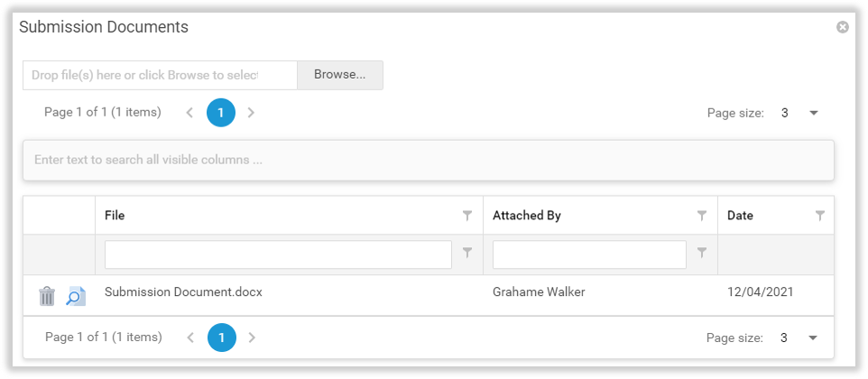Click the Browse... button

339,75
